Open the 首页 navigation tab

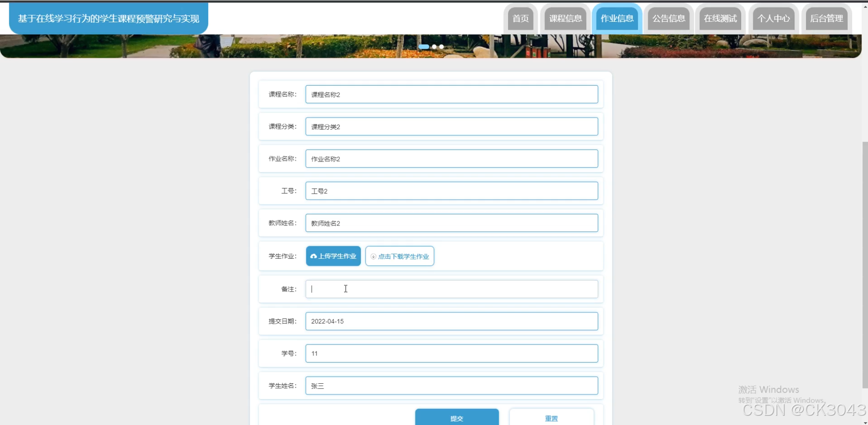coord(521,19)
